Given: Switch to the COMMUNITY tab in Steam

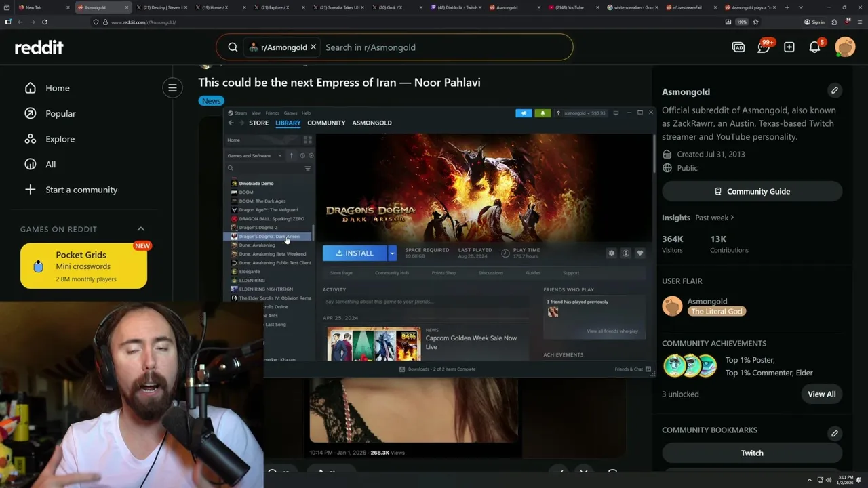Looking at the screenshot, I should pos(326,123).
